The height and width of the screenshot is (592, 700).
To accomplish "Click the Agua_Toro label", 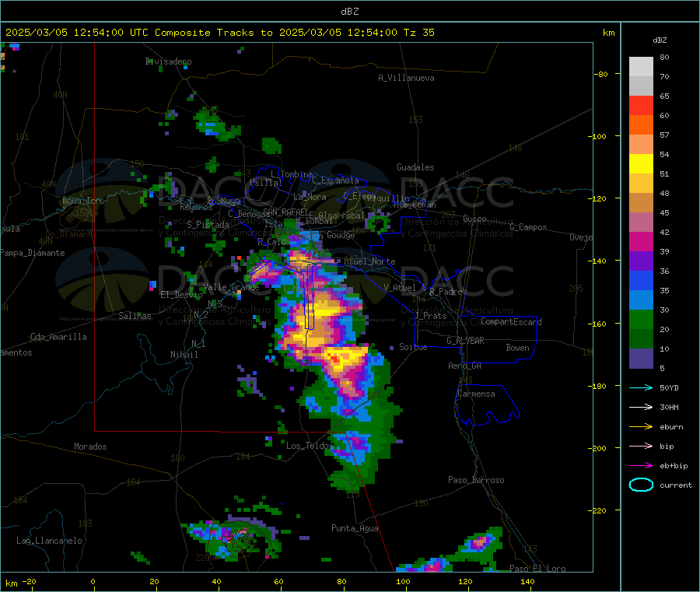I will 83,201.
